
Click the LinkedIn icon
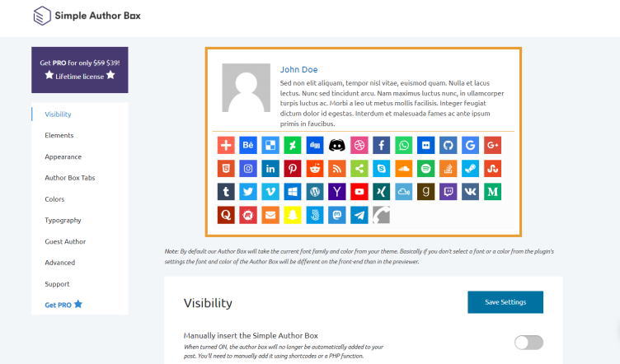(x=270, y=168)
